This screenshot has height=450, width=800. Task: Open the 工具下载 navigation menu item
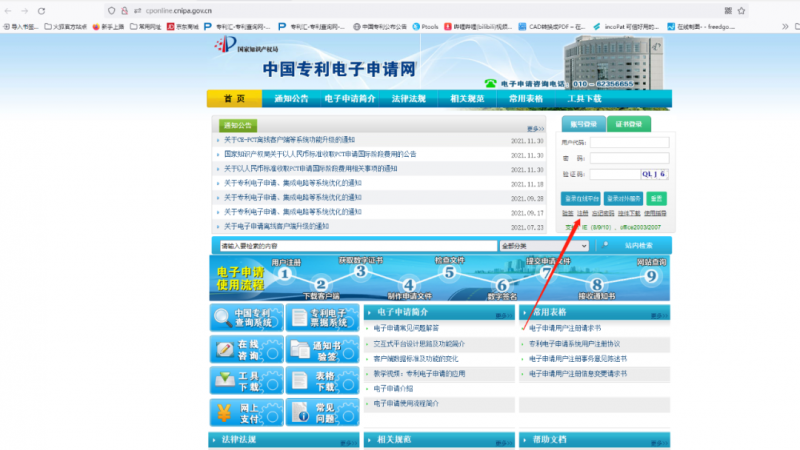[584, 98]
